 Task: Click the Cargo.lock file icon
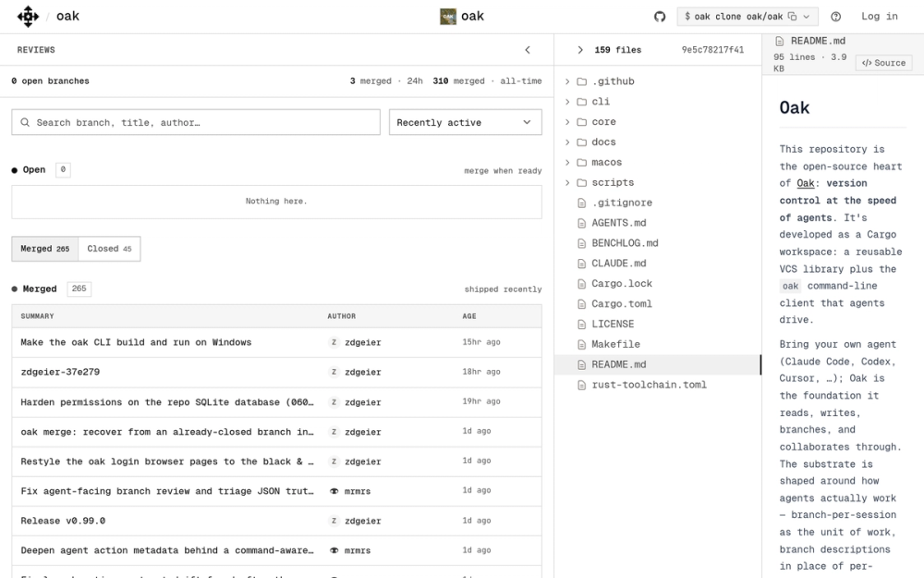coord(581,284)
